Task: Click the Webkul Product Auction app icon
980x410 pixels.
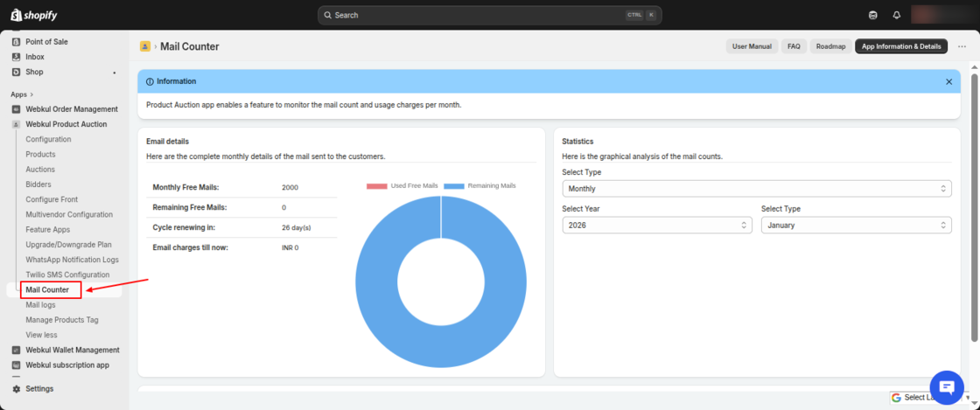Action: tap(17, 124)
